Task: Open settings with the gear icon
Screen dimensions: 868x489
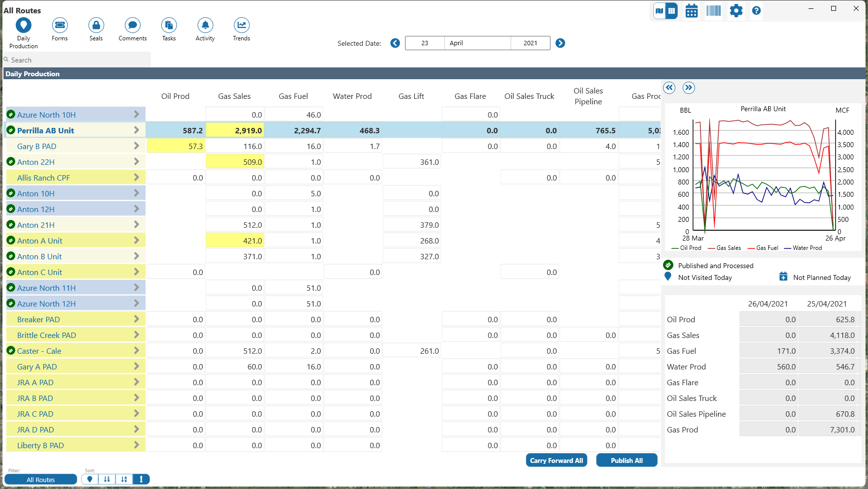Action: click(736, 11)
